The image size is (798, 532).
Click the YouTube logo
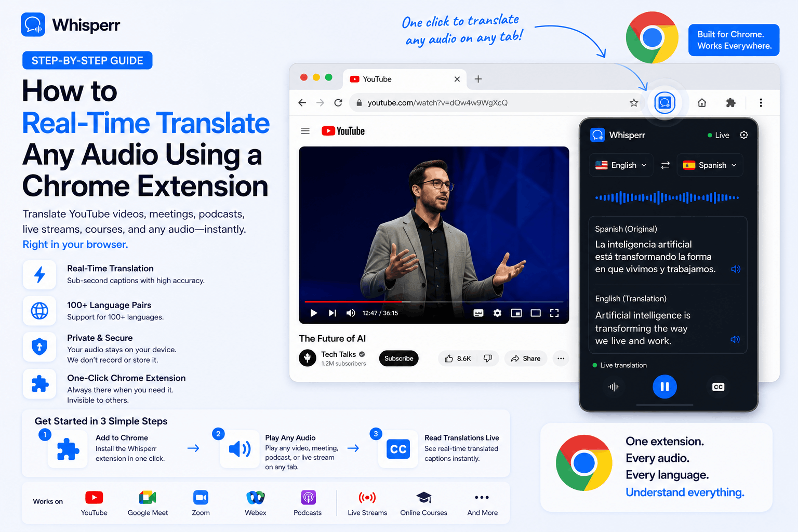click(x=343, y=131)
